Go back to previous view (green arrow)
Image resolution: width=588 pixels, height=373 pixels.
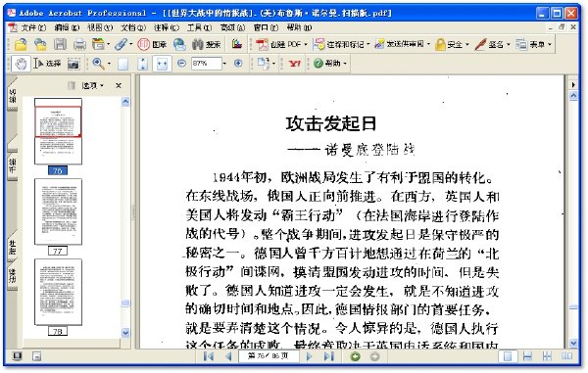pos(355,356)
